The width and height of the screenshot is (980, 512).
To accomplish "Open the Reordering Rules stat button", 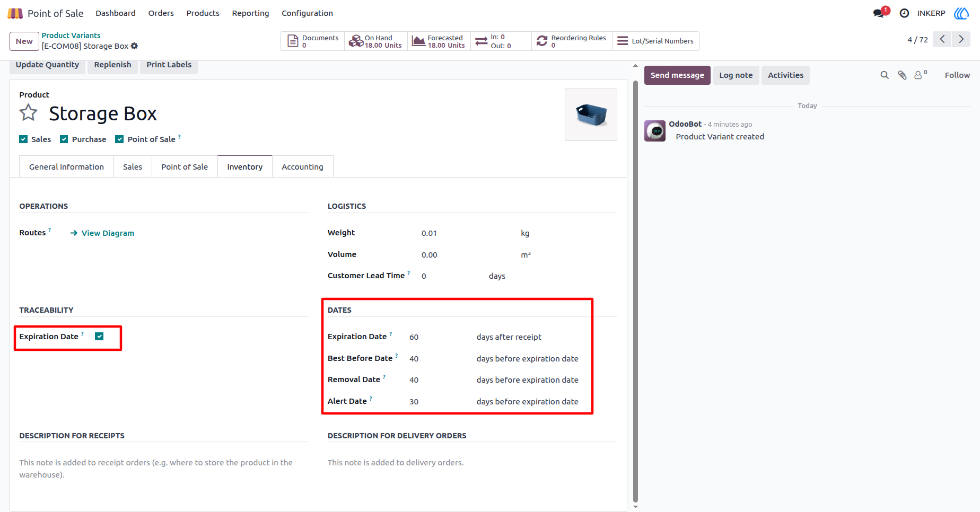I will pyautogui.click(x=572, y=41).
